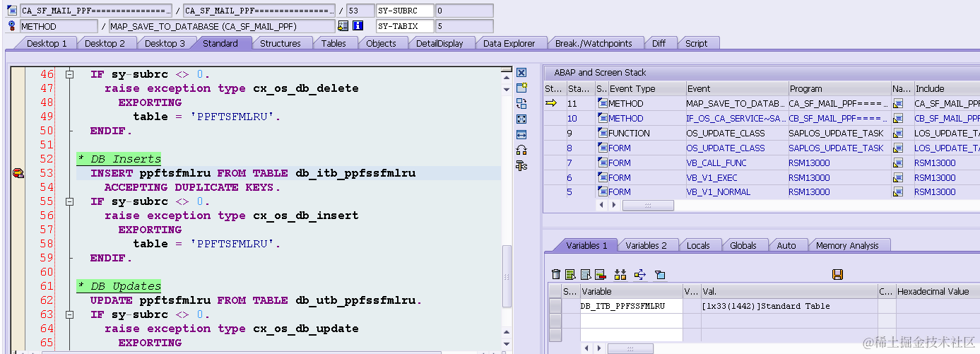
Task: Switch to the Locals tab
Action: tap(698, 245)
